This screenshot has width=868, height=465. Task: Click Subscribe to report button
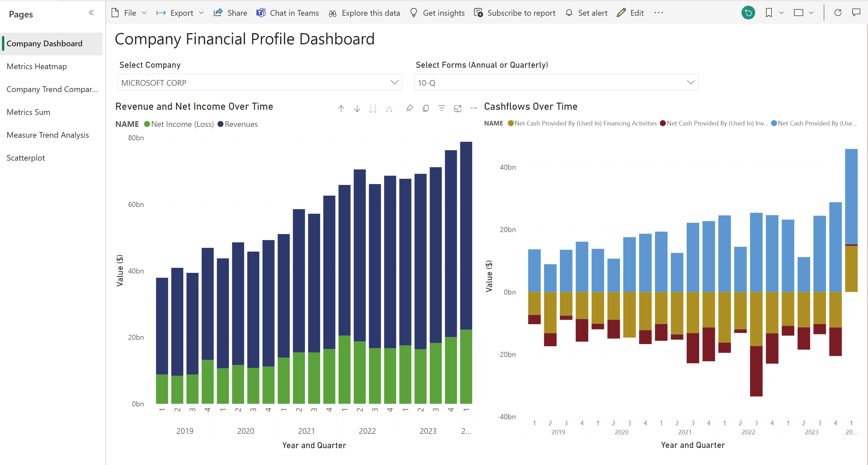[515, 13]
